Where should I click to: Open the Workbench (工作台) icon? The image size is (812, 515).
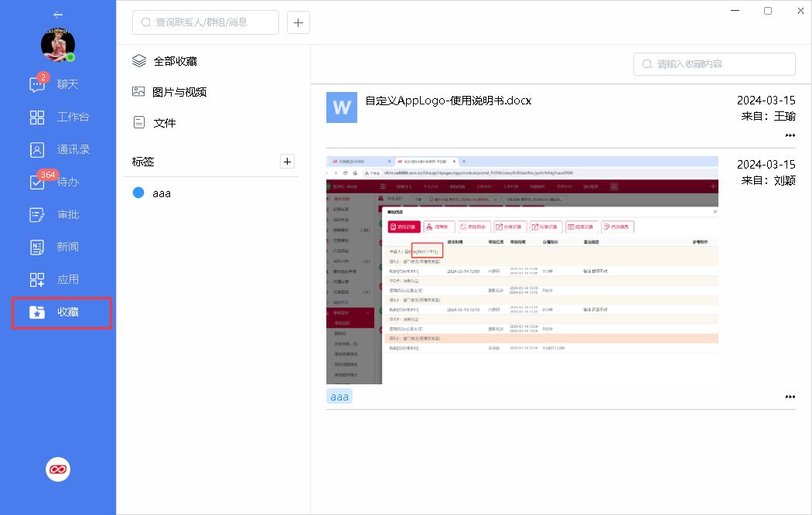[37, 118]
